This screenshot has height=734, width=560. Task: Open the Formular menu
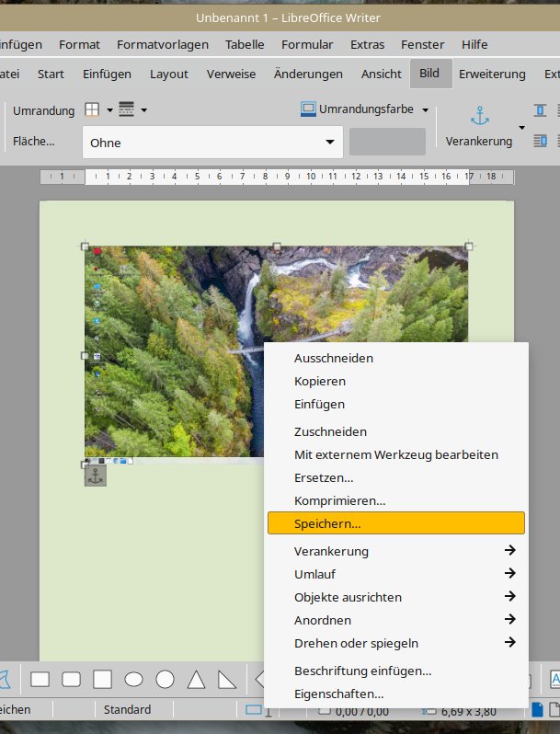[307, 44]
